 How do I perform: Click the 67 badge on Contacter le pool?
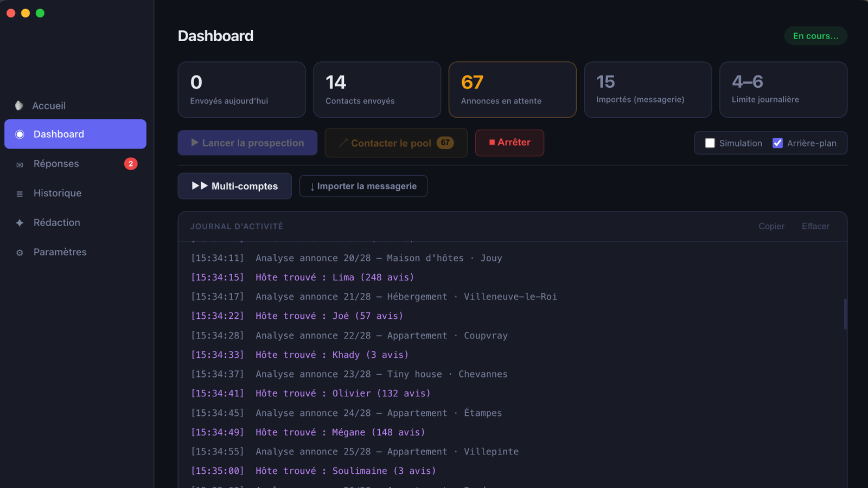tap(445, 143)
